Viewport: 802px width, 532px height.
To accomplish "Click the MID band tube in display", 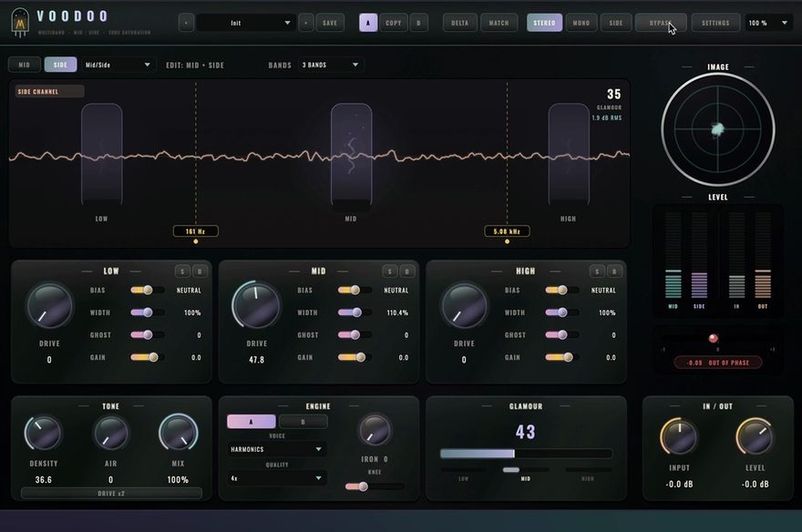I will coord(352,154).
